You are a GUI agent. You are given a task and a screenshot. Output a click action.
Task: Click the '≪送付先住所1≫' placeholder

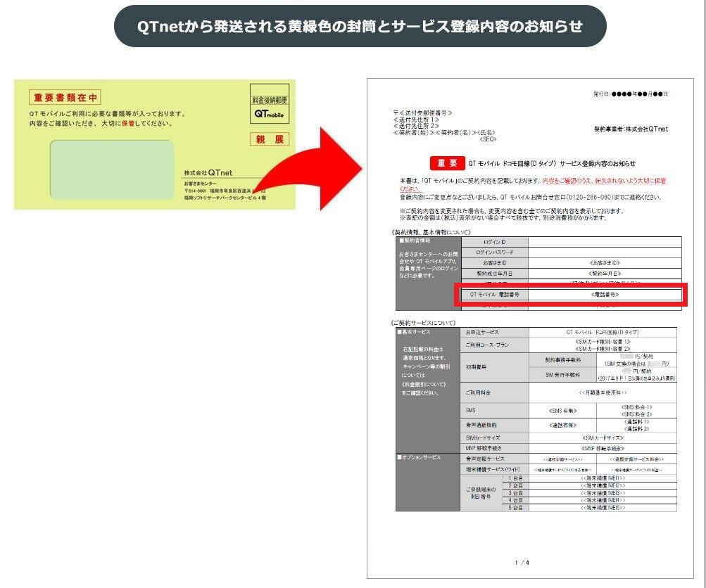pos(416,120)
